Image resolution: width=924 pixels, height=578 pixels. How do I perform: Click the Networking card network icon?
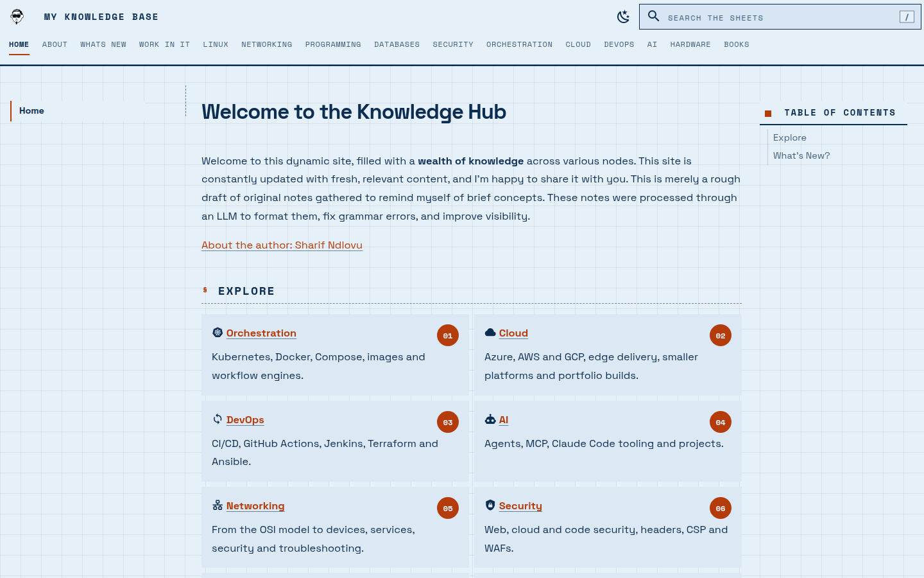(x=218, y=505)
